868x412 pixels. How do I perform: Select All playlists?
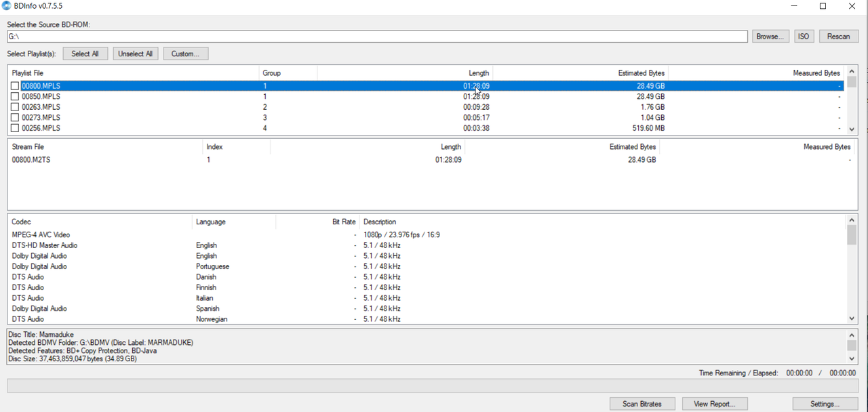(85, 54)
